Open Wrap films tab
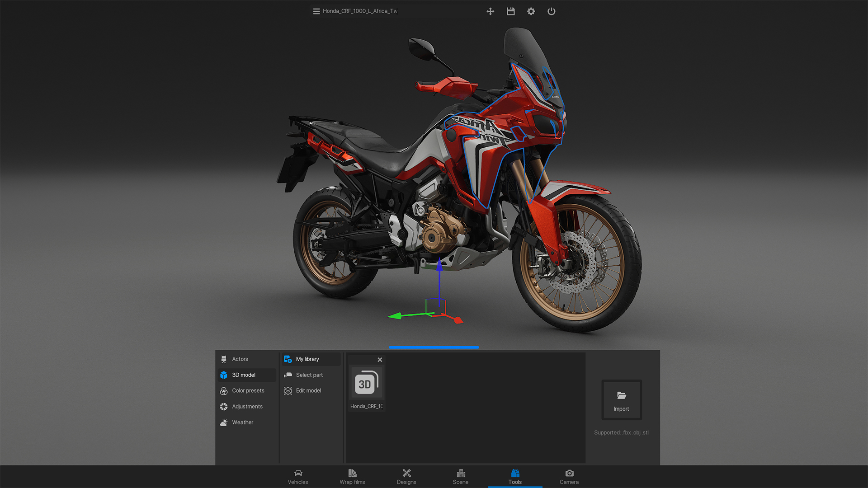 (x=352, y=477)
